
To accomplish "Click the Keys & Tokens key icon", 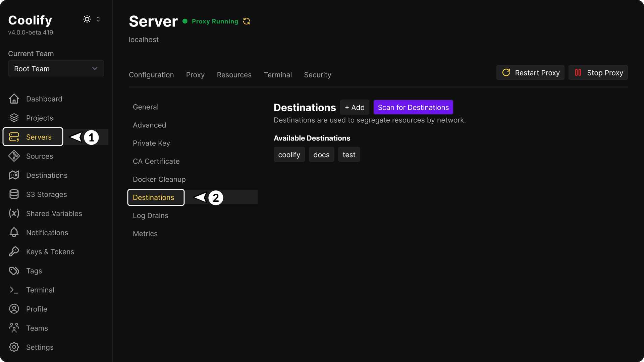I will [14, 251].
